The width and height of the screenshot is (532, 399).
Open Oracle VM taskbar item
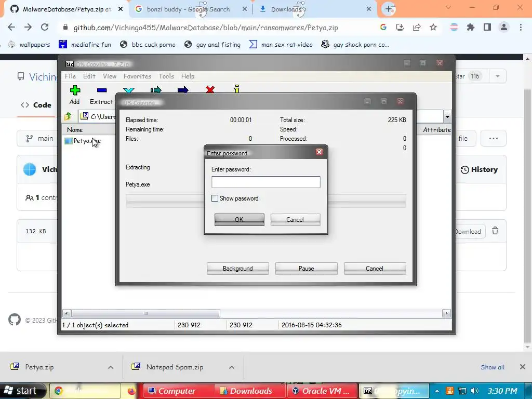coord(322,391)
